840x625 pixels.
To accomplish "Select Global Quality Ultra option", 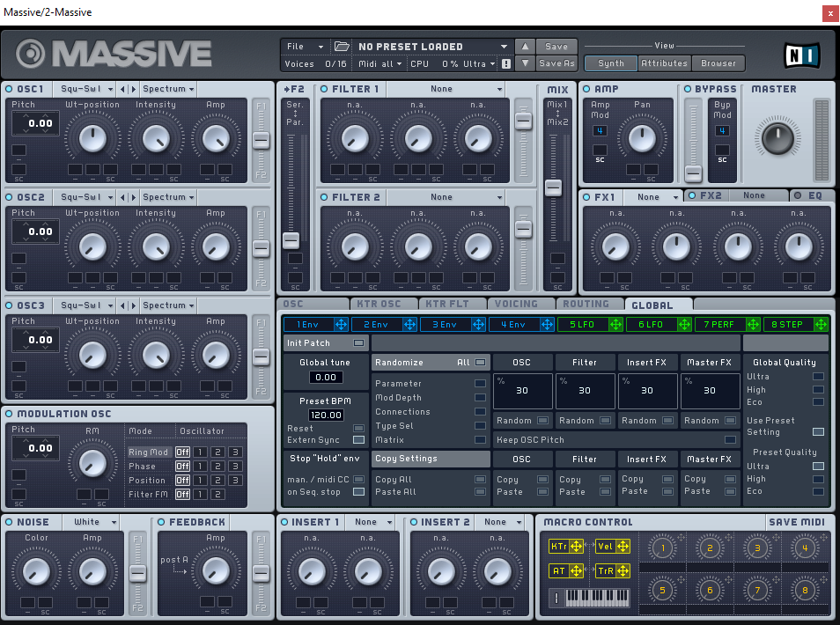I will 818,377.
